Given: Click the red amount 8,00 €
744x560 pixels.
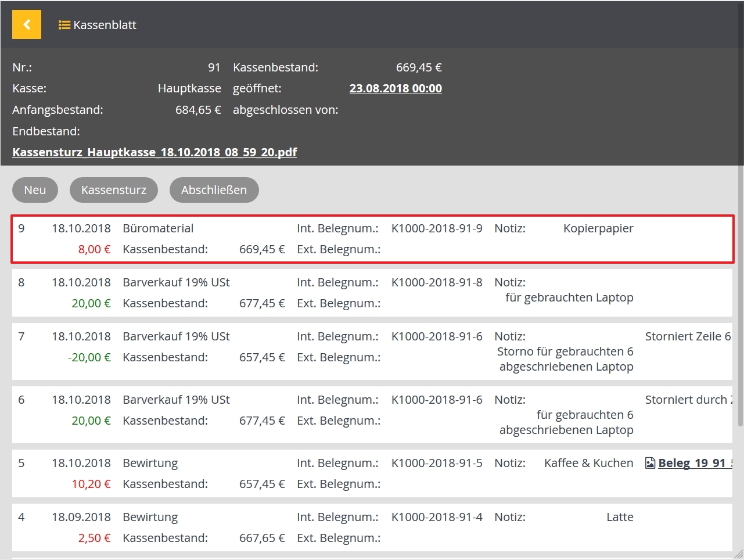Looking at the screenshot, I should click(x=95, y=249).
